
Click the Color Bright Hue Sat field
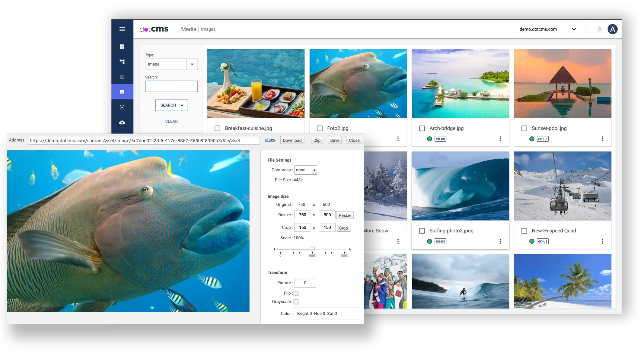pos(327,314)
